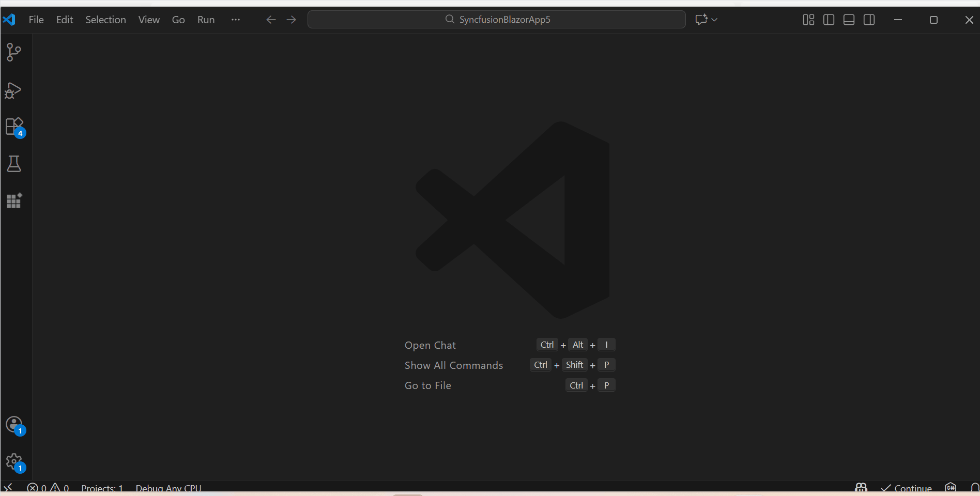Open the Source Control view
The image size is (980, 496).
click(13, 52)
